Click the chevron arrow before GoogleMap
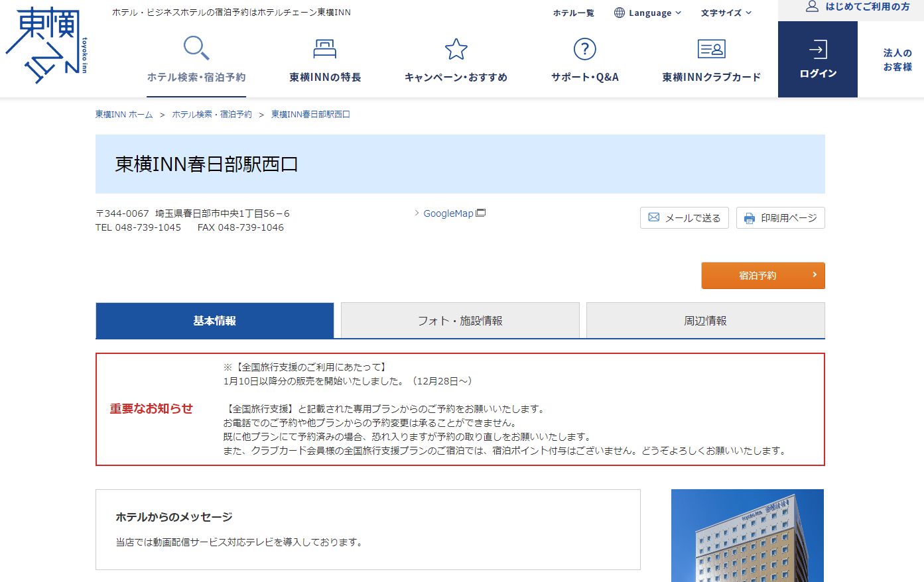The image size is (924, 582). [x=417, y=213]
